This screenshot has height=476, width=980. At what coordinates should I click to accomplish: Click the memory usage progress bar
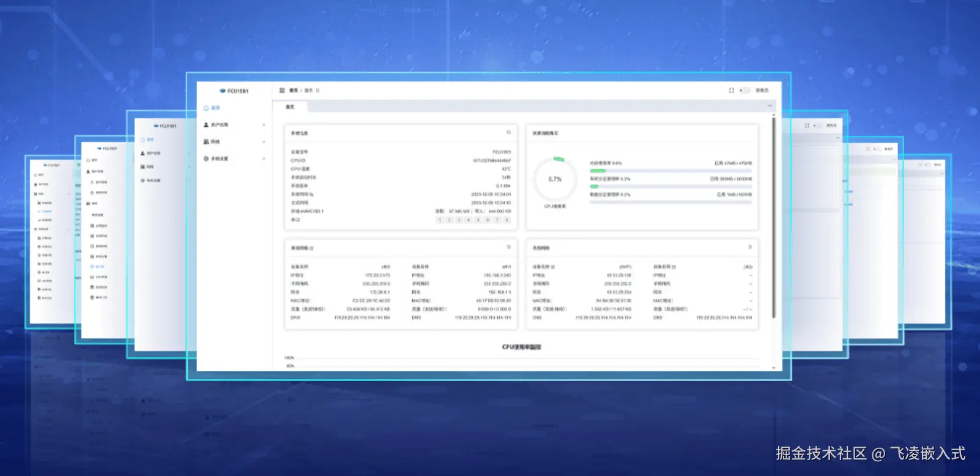pos(670,171)
